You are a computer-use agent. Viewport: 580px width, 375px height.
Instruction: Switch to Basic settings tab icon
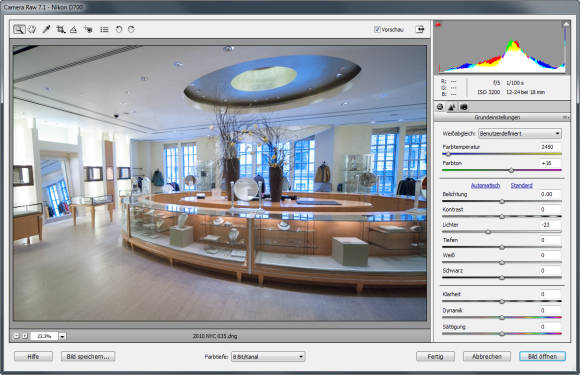[440, 107]
